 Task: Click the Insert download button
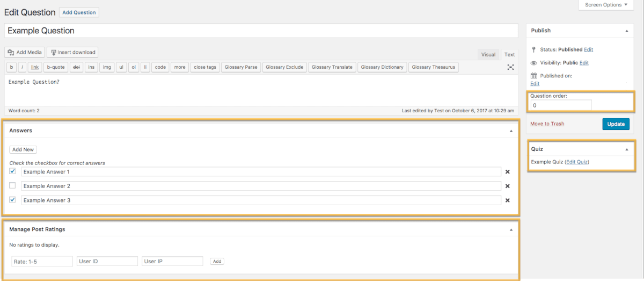pyautogui.click(x=72, y=52)
